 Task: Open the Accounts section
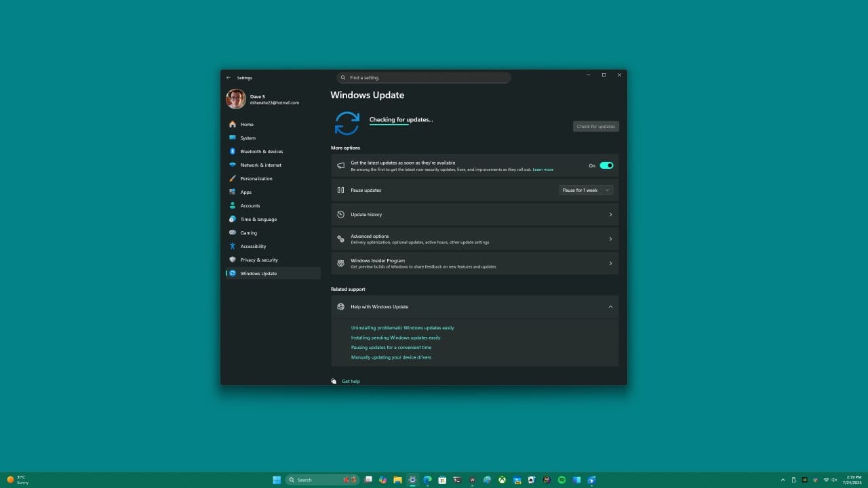[x=250, y=205]
